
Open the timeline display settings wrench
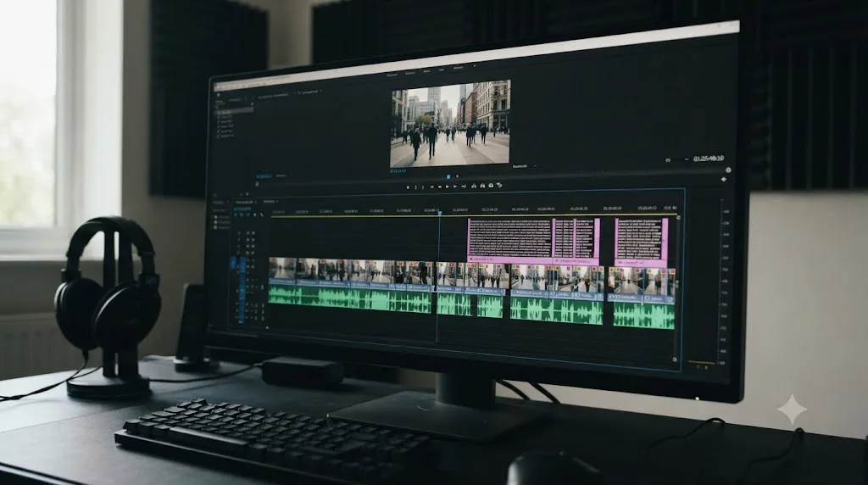262,215
